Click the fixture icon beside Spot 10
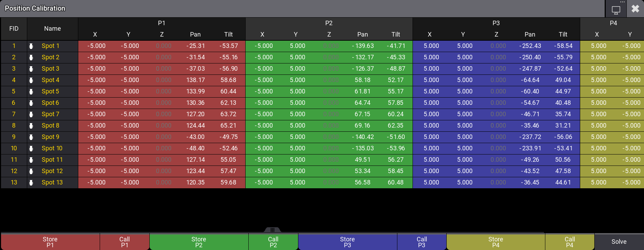 pyautogui.click(x=31, y=149)
